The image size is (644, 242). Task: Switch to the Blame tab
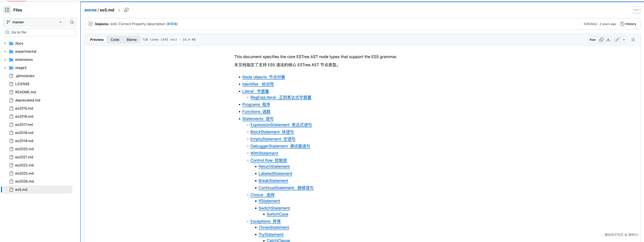click(131, 39)
